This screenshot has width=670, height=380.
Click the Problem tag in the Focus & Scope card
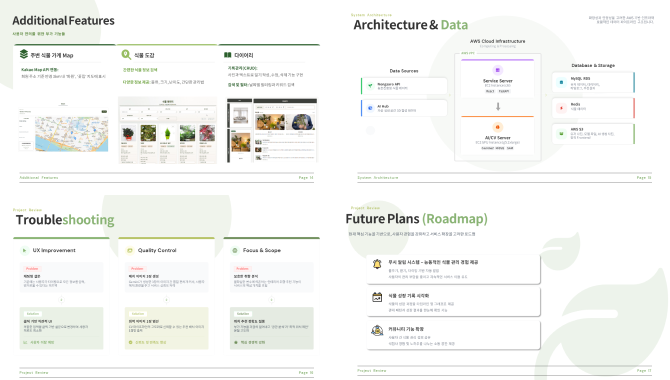point(242,268)
